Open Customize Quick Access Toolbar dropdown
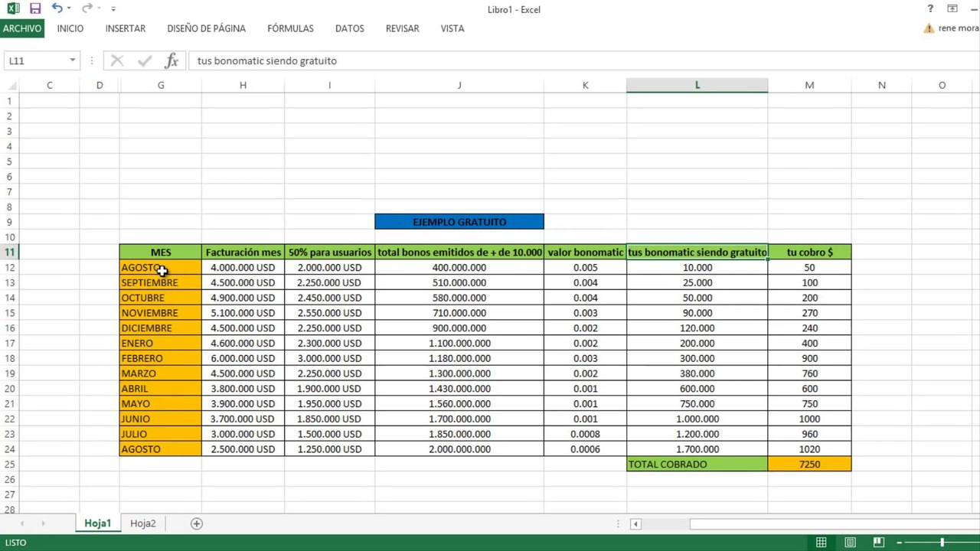Screen dimensions: 980x551 tap(113, 9)
